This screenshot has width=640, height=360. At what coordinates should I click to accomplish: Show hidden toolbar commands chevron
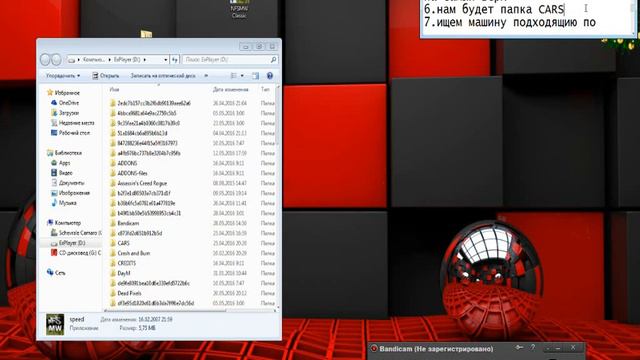click(206, 76)
